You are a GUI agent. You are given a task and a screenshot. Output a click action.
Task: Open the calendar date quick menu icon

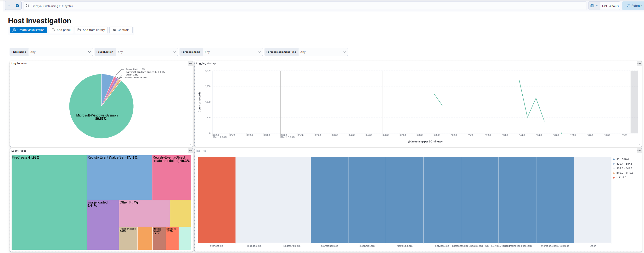[x=594, y=6]
